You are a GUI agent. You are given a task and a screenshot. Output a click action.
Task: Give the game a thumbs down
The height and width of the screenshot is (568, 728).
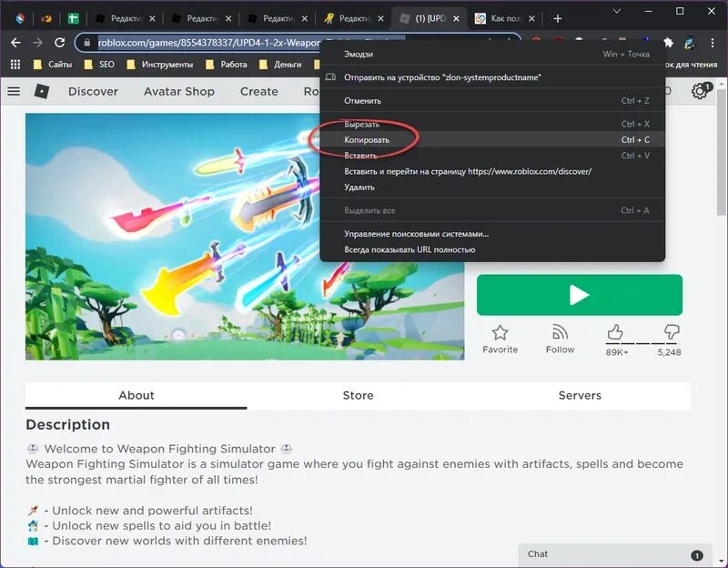[x=672, y=332]
